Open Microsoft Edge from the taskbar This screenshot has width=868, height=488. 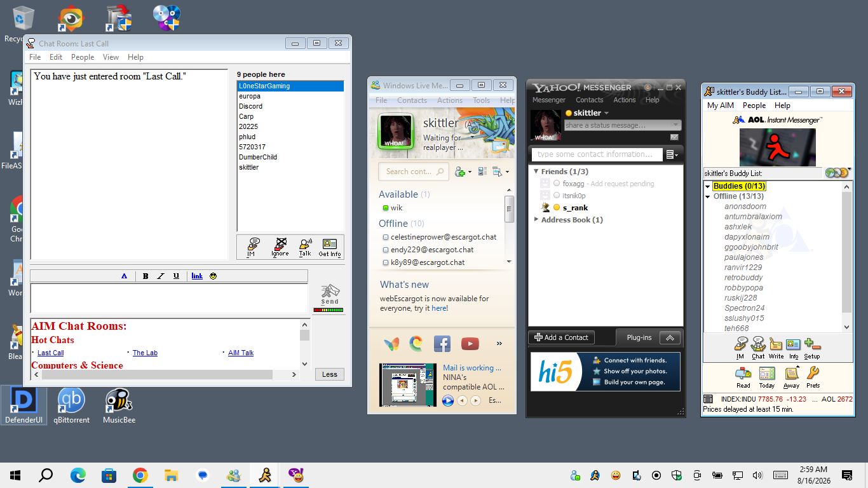[78, 475]
